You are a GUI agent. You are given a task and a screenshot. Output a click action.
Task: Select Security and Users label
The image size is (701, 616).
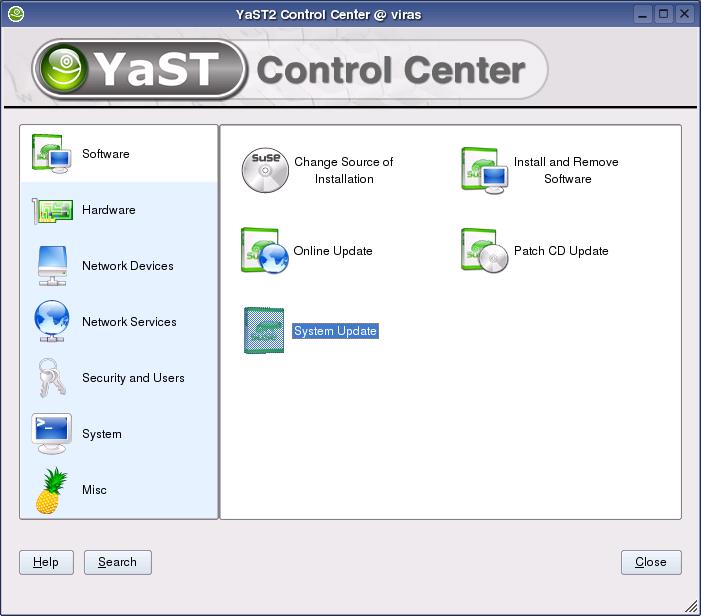(133, 378)
